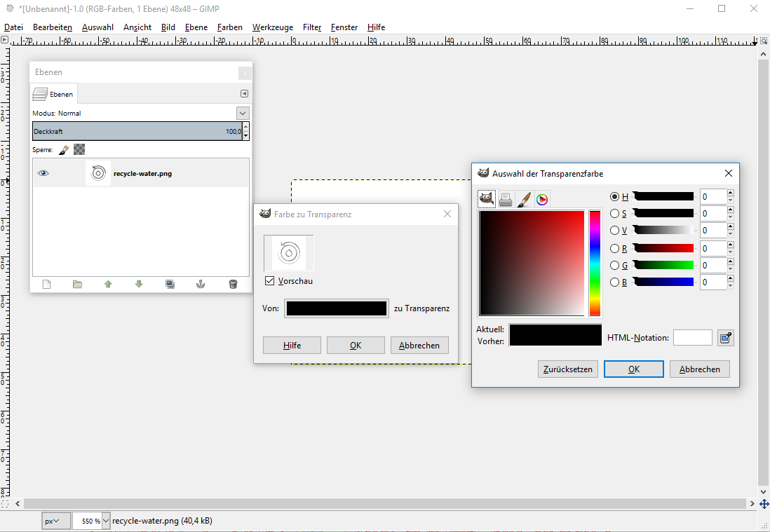Select the S radio button
770x532 pixels.
click(614, 213)
